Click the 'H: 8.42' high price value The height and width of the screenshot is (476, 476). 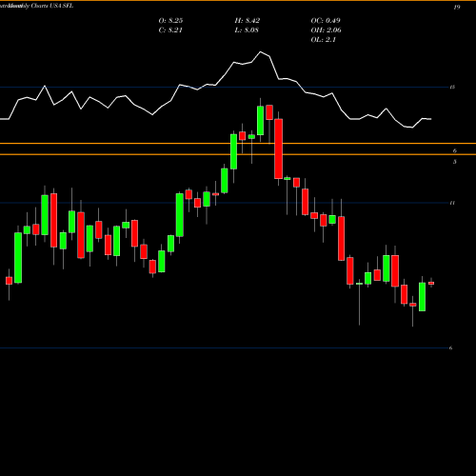pos(248,21)
